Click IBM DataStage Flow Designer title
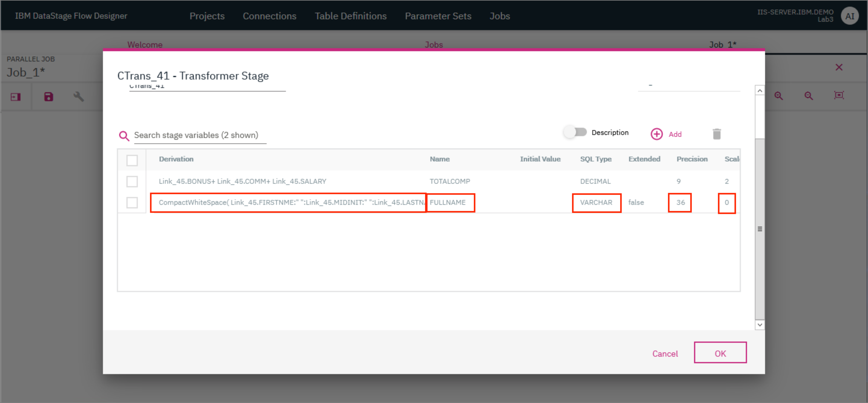The height and width of the screenshot is (403, 868). (x=71, y=16)
